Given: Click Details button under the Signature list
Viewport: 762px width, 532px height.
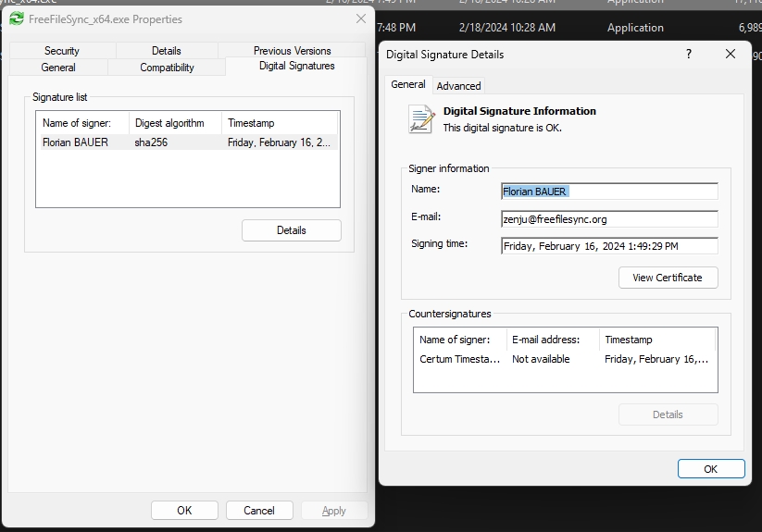Looking at the screenshot, I should pyautogui.click(x=292, y=230).
